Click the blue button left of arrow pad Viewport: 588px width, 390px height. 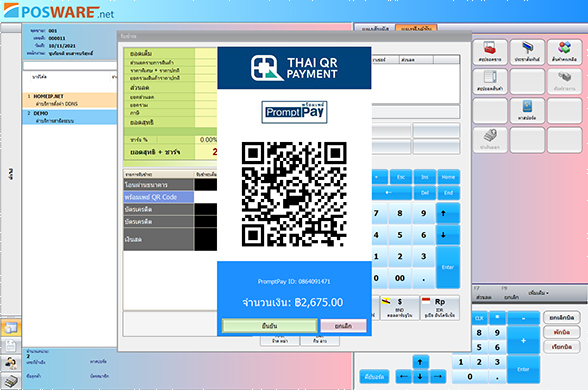pos(374,376)
